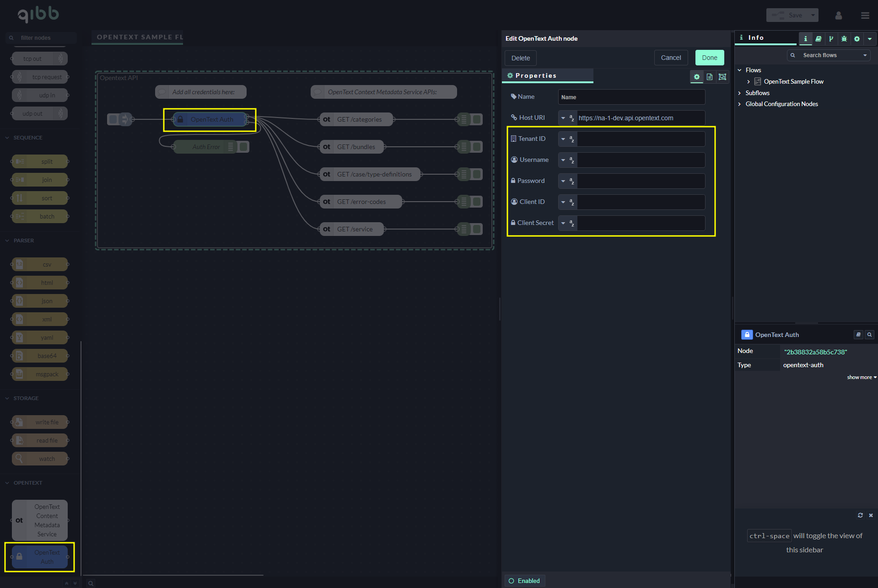Open the configuration nodes gear tab in sidebar

pyautogui.click(x=856, y=39)
